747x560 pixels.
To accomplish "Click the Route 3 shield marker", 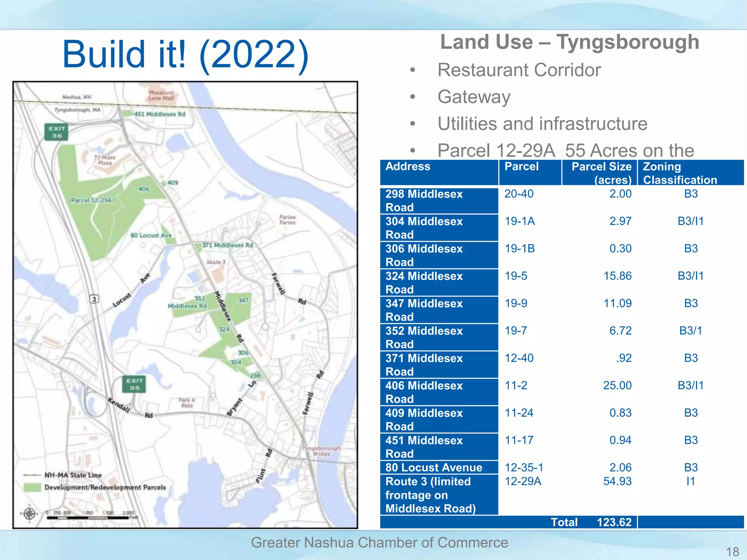I will 94,299.
